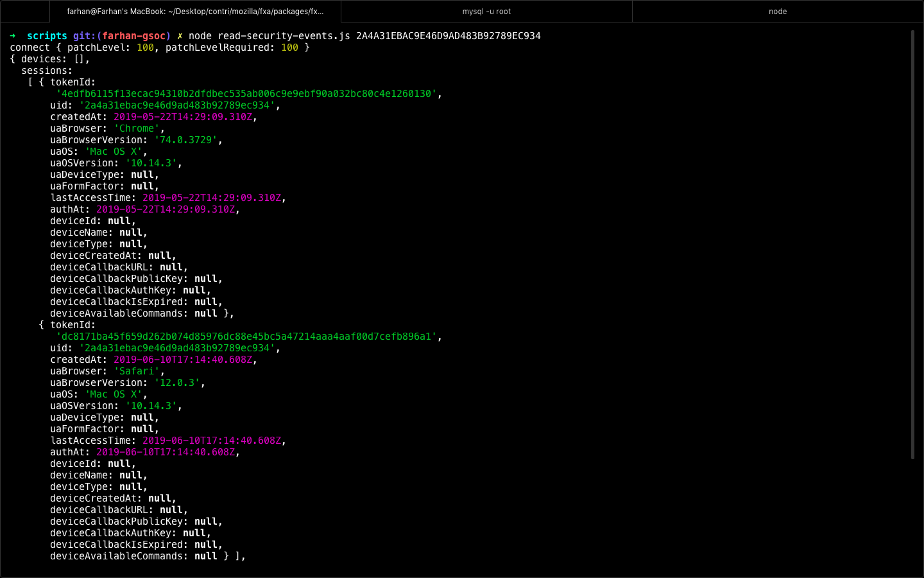The width and height of the screenshot is (924, 578).
Task: Switch to the 'node' terminal tab
Action: [x=778, y=12]
